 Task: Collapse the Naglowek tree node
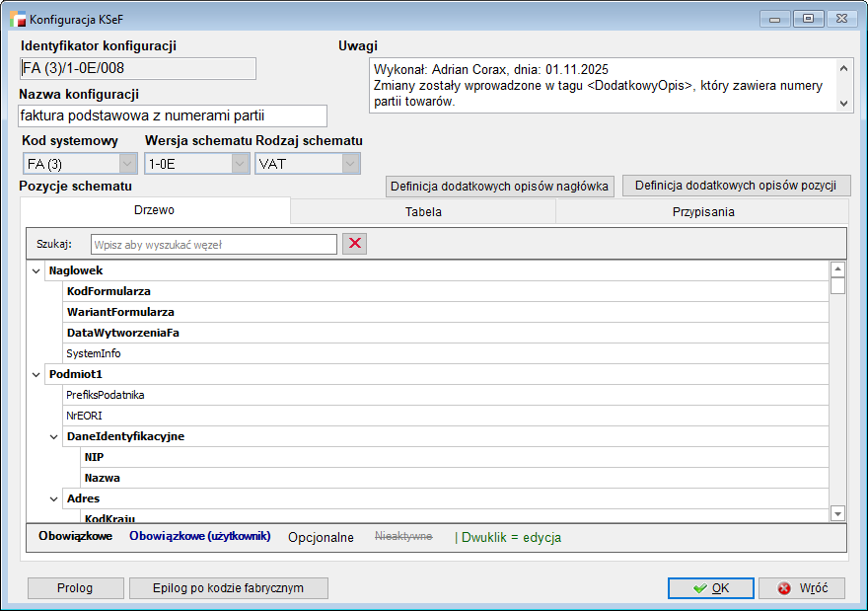coord(36,270)
